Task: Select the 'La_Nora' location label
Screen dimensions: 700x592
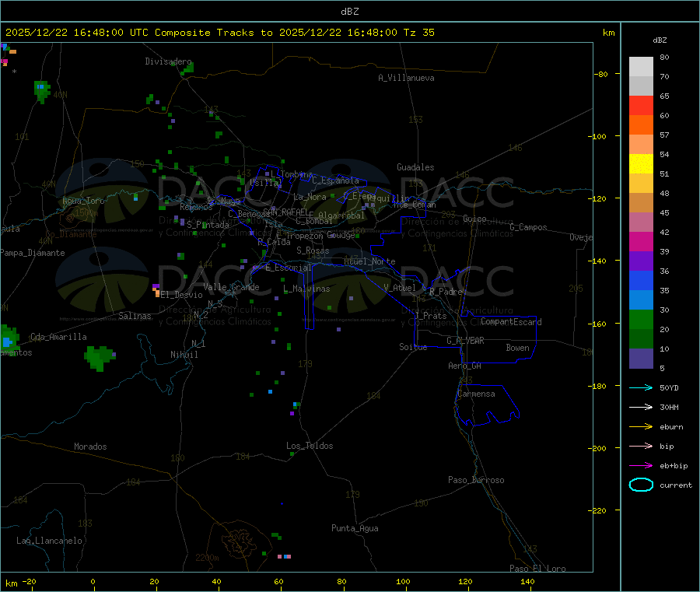Action: 310,197
